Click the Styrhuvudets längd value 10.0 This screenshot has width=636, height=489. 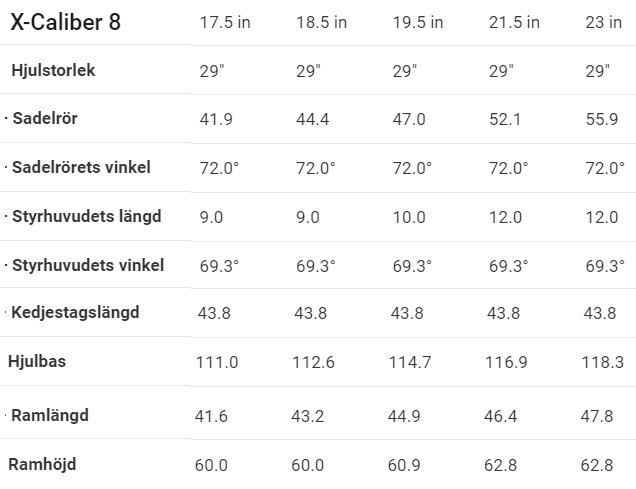click(408, 217)
